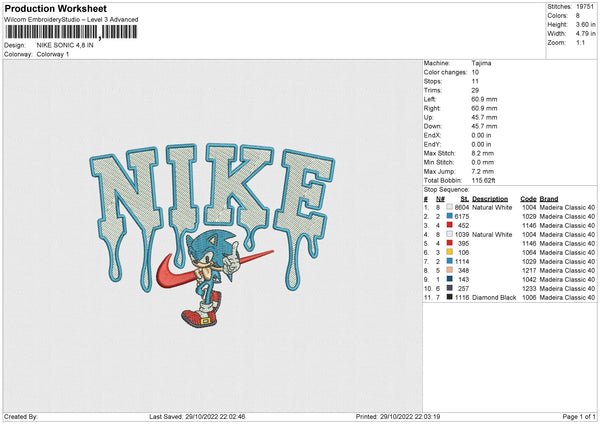Select the blue swatch beside stitch count 6175

449,216
